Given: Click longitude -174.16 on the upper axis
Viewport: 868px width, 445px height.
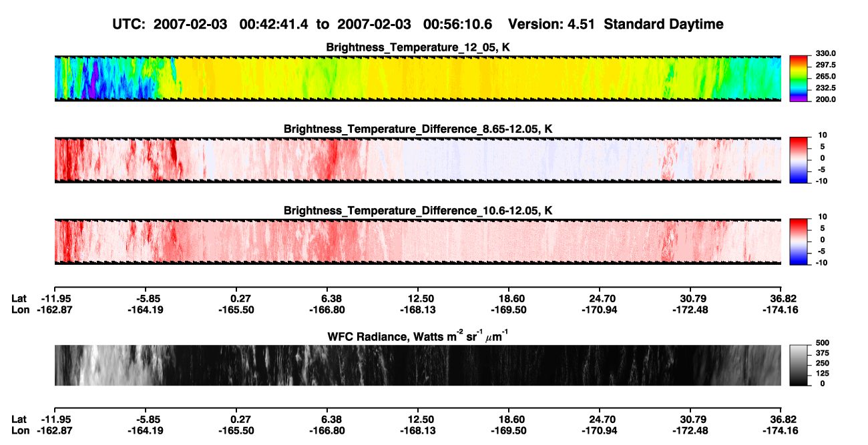Looking at the screenshot, I should click(781, 310).
